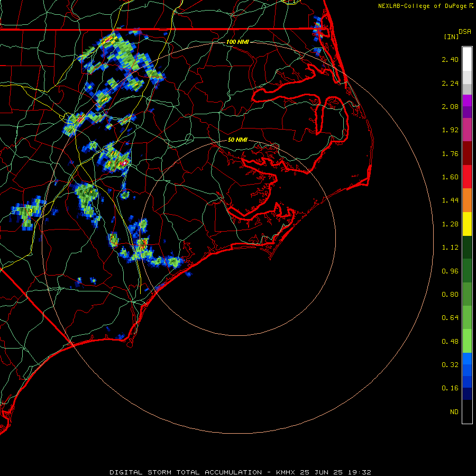
Task: Click the 50 NMI range ring label
Action: 237,140
